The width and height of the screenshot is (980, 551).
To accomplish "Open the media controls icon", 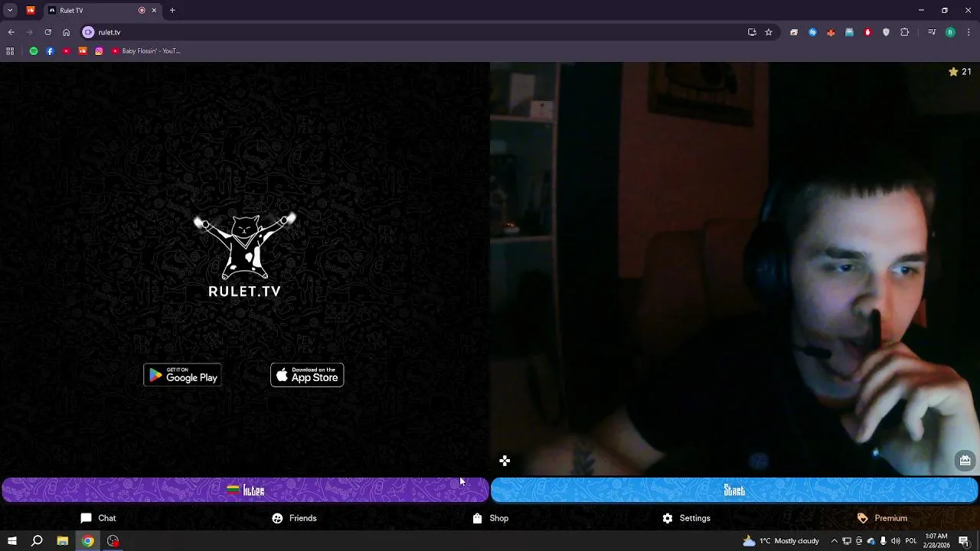I will coord(932,32).
